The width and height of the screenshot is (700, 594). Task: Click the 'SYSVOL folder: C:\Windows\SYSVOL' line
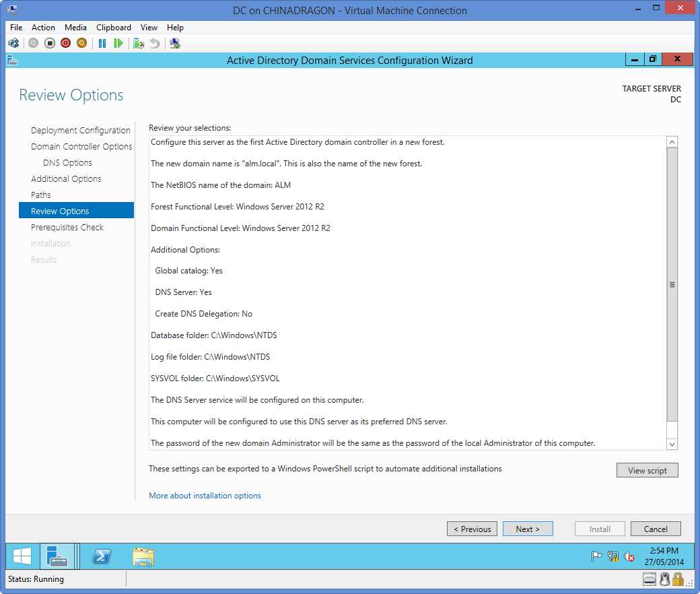215,378
